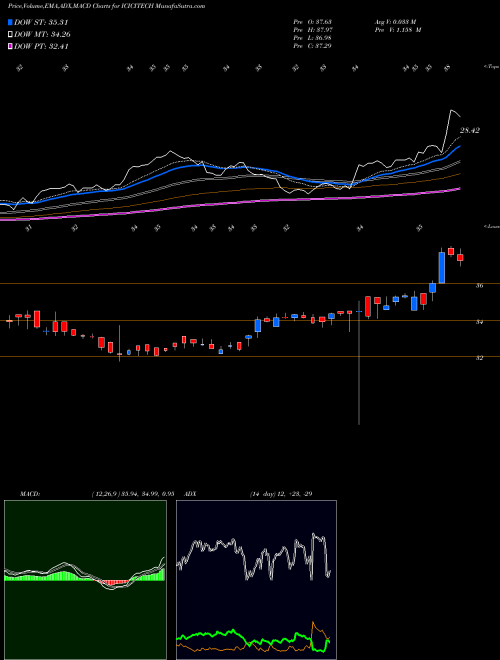Click the '<Lows' marker label
The image size is (500, 660).
pyautogui.click(x=491, y=226)
